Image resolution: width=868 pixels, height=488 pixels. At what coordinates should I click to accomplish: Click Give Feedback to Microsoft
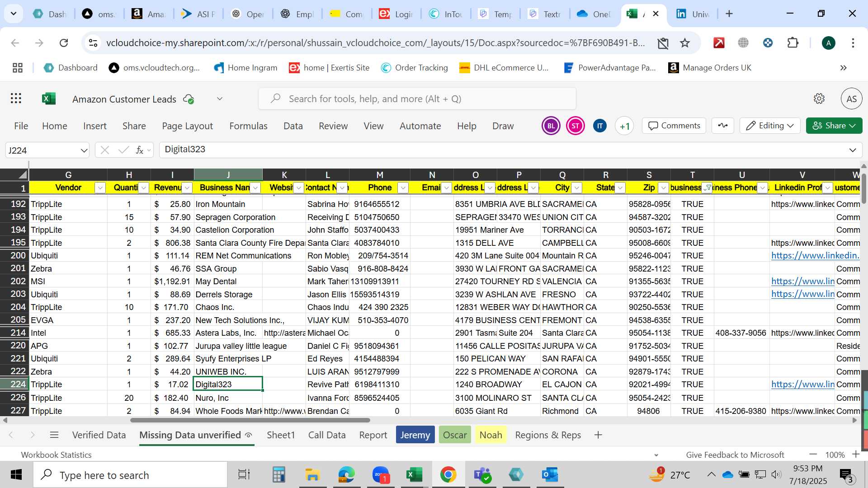tap(735, 455)
